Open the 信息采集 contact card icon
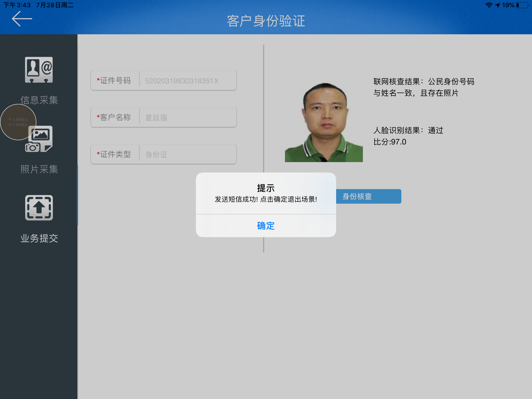Viewport: 532px width, 399px height. [x=39, y=70]
